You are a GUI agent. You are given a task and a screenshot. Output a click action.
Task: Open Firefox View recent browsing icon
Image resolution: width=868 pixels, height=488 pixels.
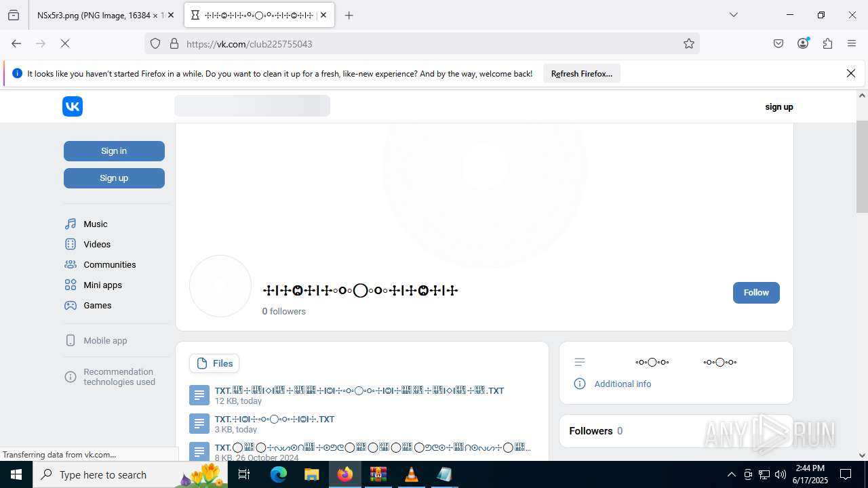14,15
